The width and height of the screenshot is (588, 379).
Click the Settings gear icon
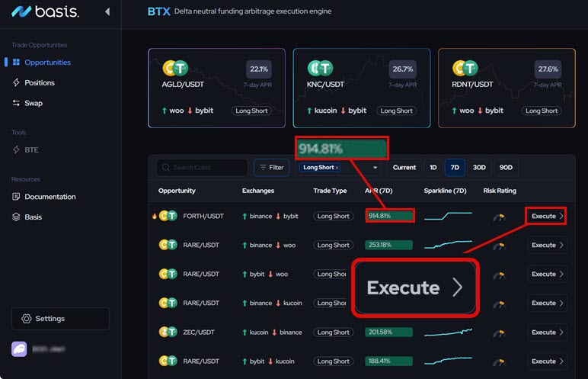[x=26, y=319]
